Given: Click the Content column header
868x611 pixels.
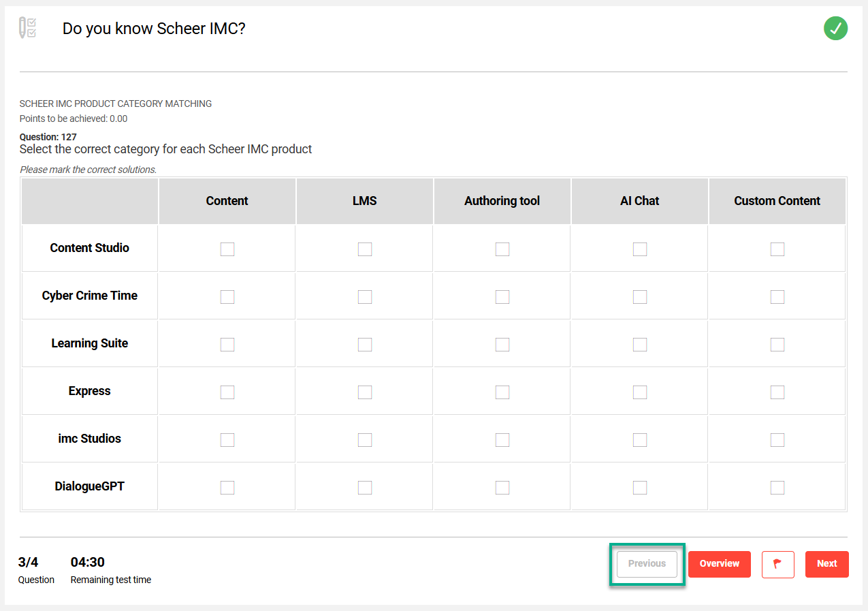Looking at the screenshot, I should tap(227, 201).
